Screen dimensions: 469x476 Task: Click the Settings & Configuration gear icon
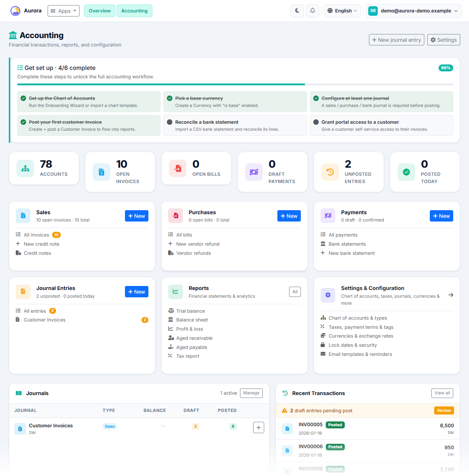[x=328, y=295]
